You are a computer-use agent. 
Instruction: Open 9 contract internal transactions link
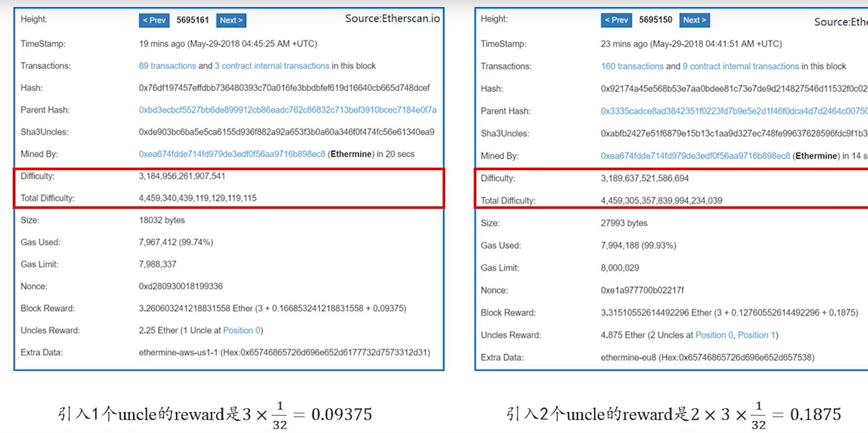741,66
